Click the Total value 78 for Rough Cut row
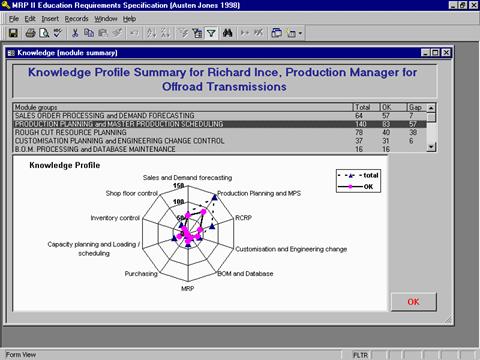The image size is (480, 360). coord(359,132)
